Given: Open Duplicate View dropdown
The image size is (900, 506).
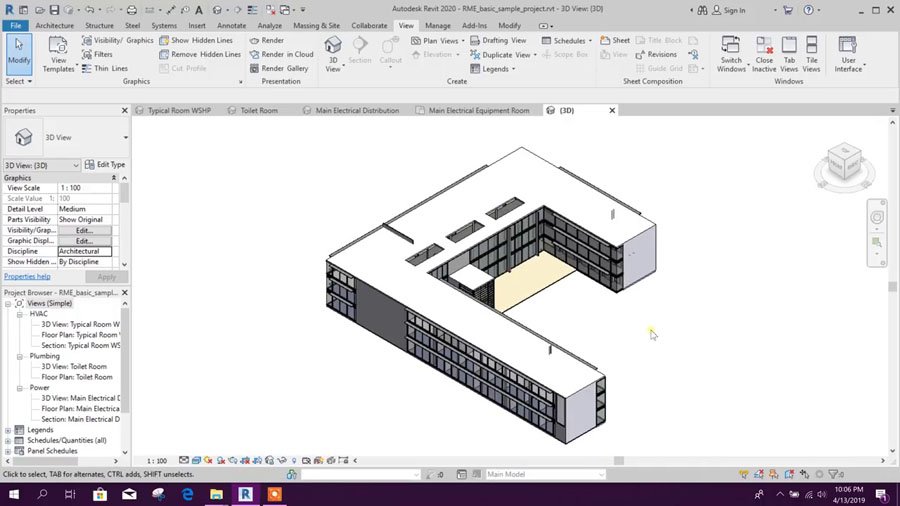Looking at the screenshot, I should pyautogui.click(x=503, y=55).
